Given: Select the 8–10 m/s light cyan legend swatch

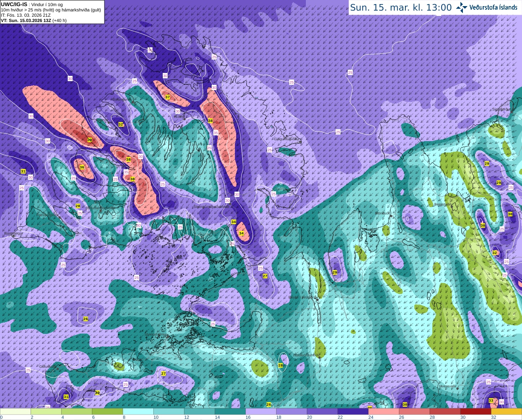Looking at the screenshot, I should tap(138, 412).
